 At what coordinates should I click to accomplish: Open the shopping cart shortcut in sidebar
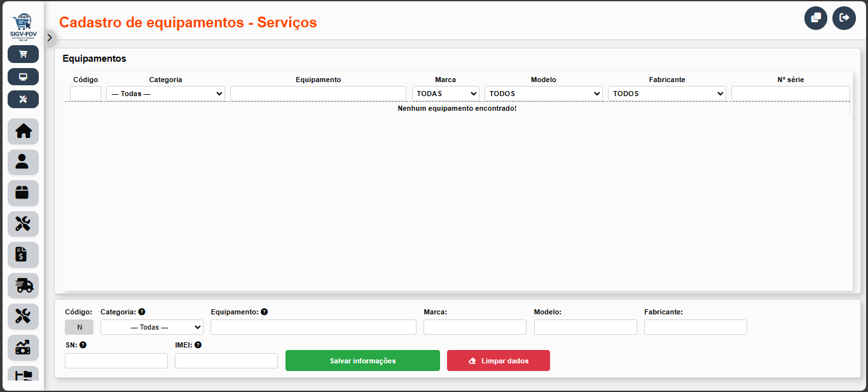pos(23,54)
